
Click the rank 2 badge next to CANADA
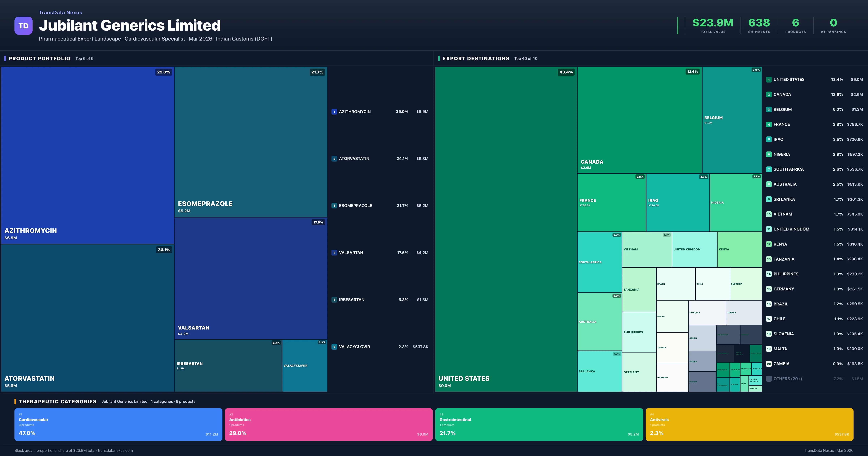coord(769,94)
